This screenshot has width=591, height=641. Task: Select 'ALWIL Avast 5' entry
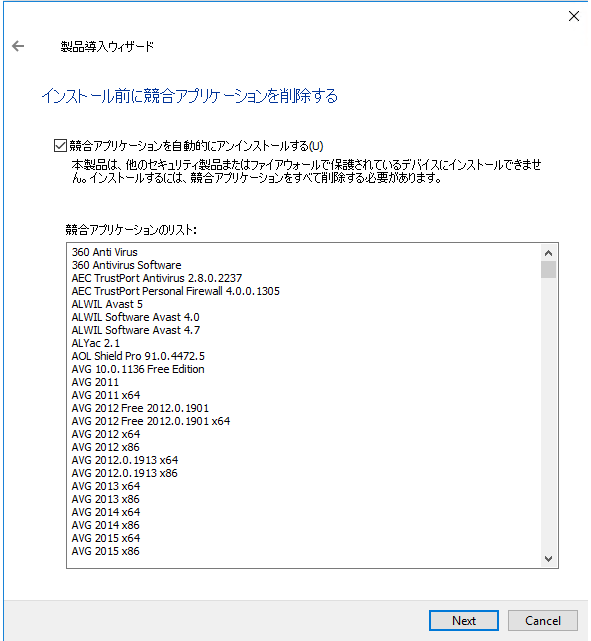point(107,304)
